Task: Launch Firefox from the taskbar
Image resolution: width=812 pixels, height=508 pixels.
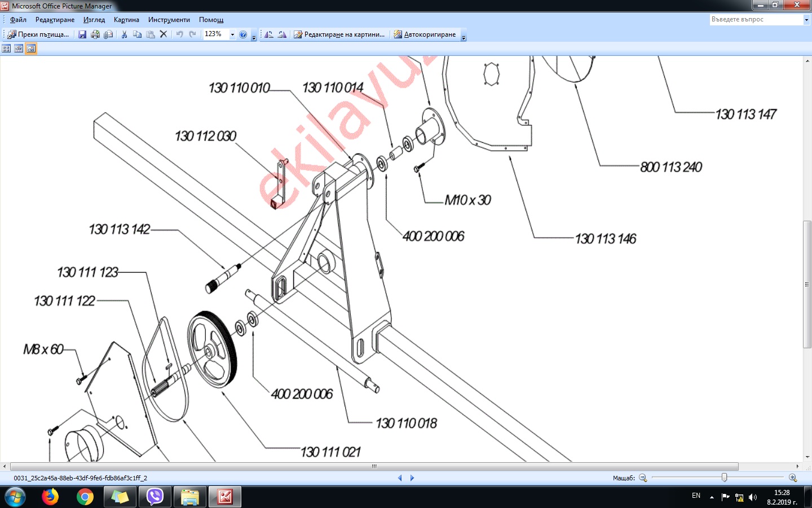Action: [50, 497]
